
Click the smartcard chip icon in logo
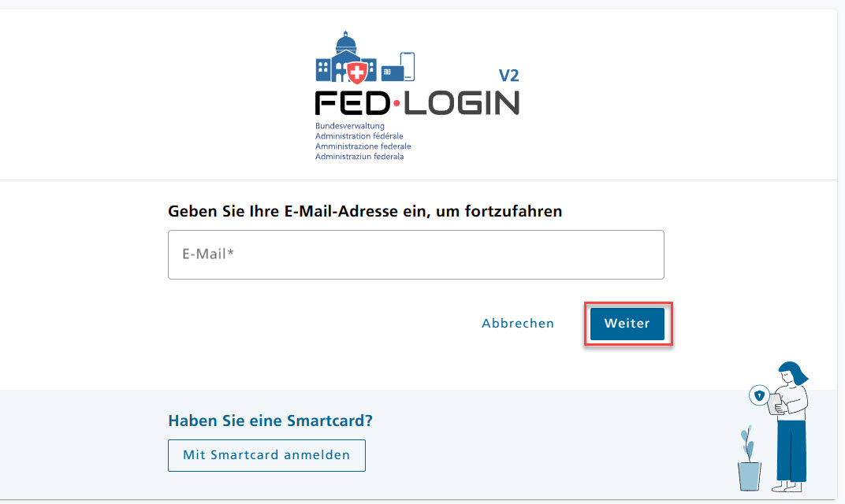coord(392,73)
